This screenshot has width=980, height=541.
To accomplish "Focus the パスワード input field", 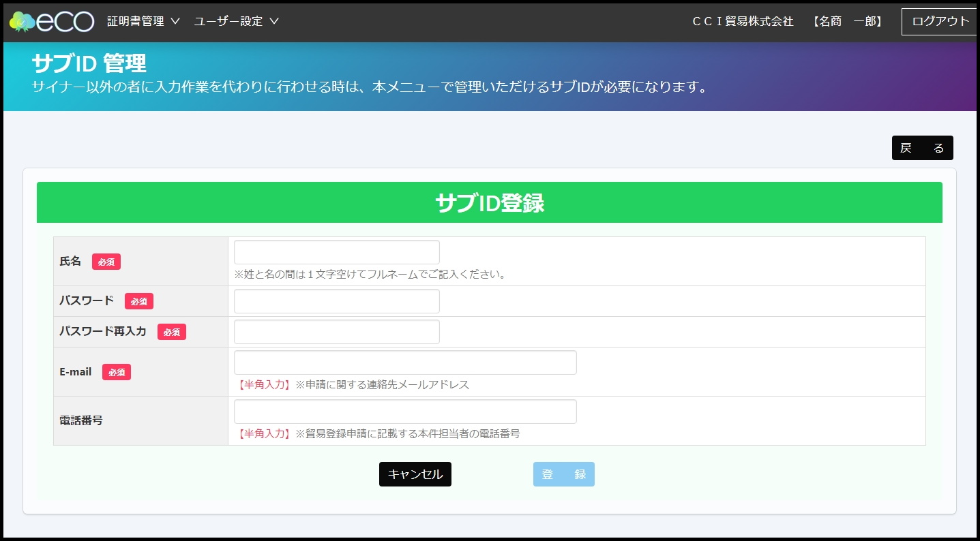I will [x=337, y=301].
